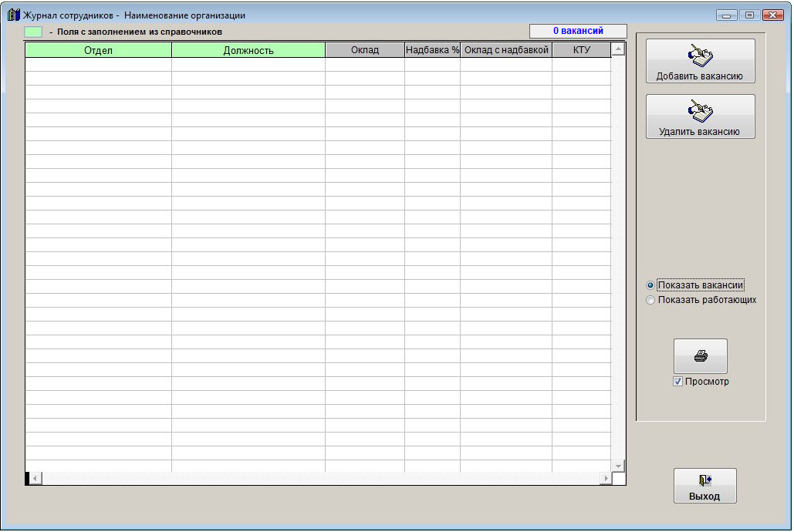This screenshot has height=532, width=794.
Task: Click the 0 вакансий counter field
Action: pyautogui.click(x=578, y=31)
